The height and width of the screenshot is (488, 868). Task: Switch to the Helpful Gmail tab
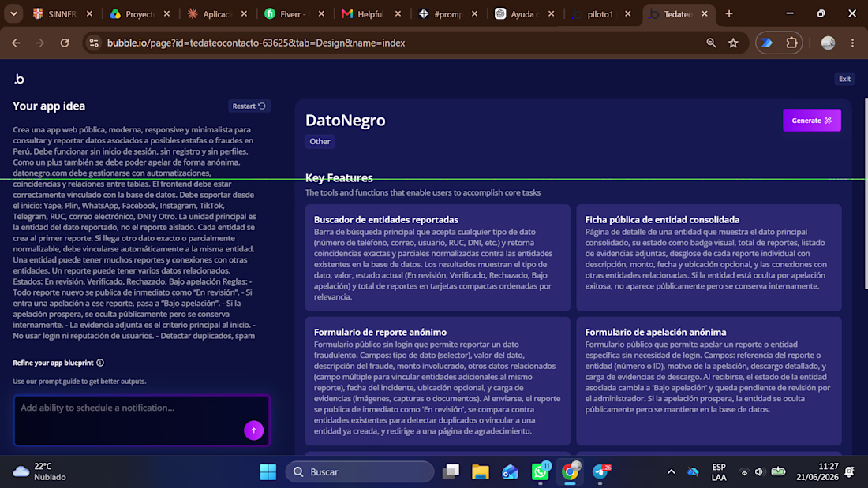[x=372, y=14]
